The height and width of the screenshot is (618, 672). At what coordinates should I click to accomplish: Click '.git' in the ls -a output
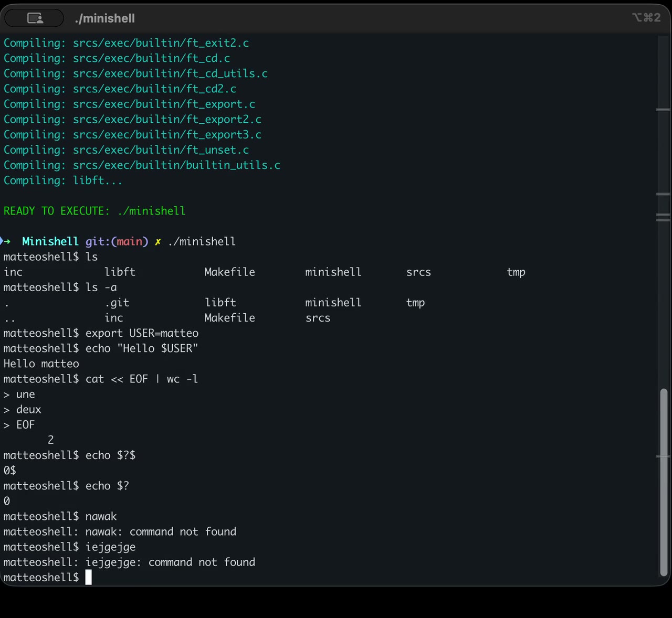(x=117, y=303)
